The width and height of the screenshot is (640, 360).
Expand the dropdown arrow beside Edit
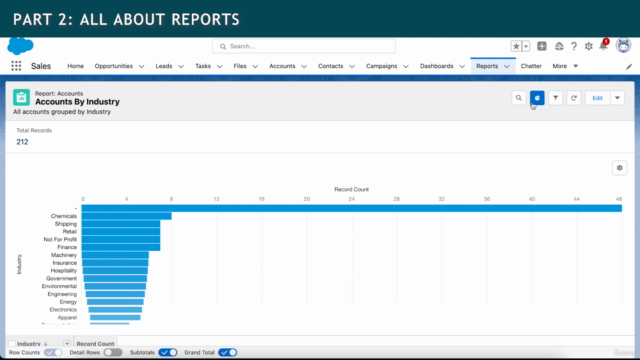tap(617, 98)
